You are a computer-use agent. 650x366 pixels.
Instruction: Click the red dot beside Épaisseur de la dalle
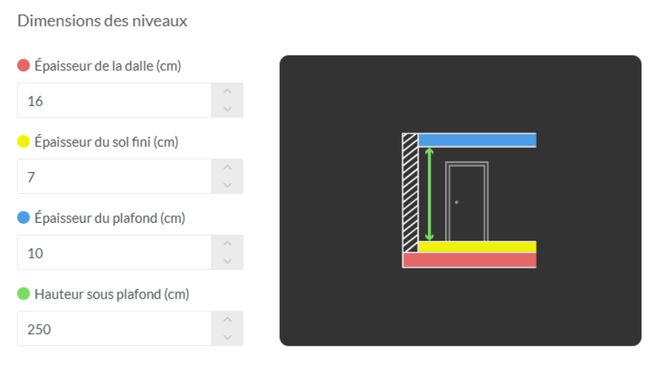pyautogui.click(x=24, y=65)
